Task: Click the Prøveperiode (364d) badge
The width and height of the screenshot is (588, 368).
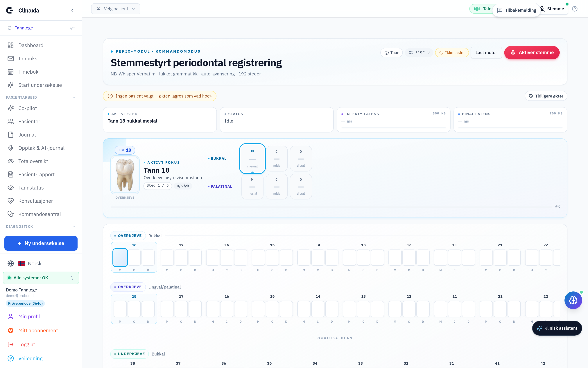Action: pos(25,303)
